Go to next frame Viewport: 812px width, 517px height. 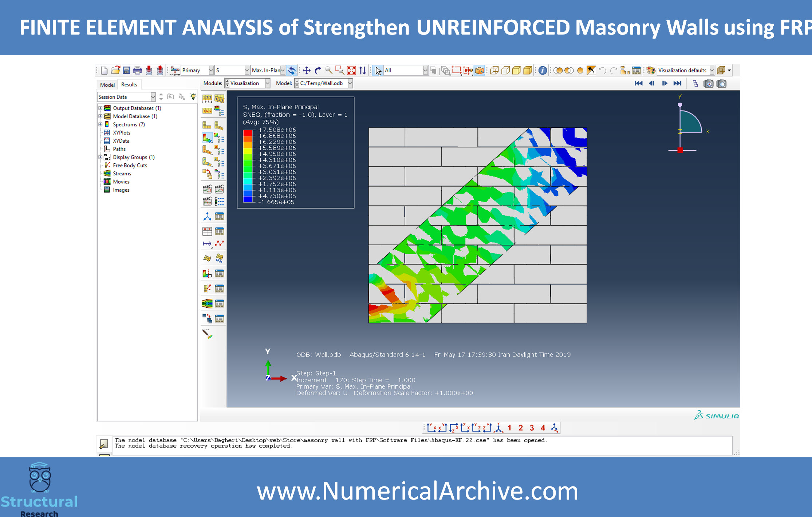pyautogui.click(x=665, y=83)
